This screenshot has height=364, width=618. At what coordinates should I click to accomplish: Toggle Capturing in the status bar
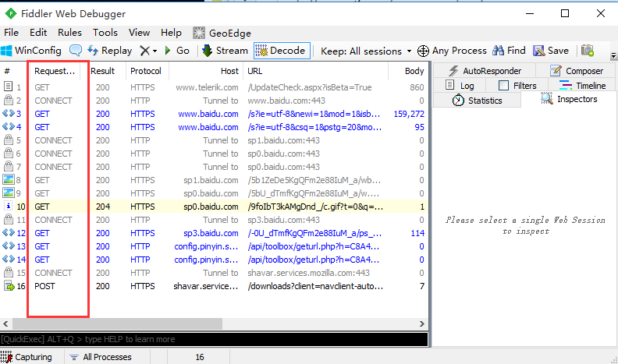click(x=27, y=357)
